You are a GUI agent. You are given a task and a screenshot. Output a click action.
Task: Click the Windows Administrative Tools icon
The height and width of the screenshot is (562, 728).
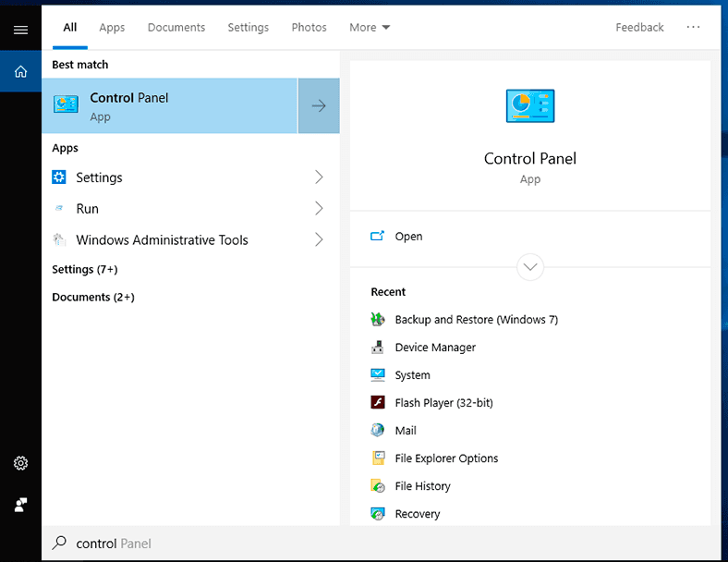(59, 239)
